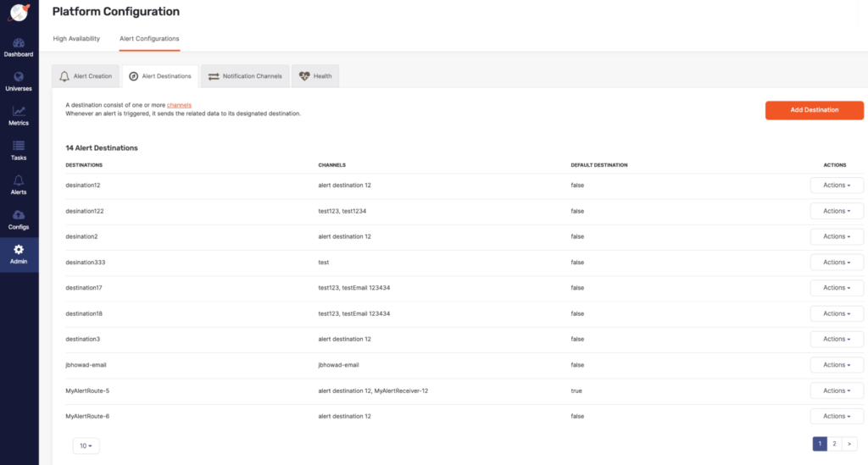Screen dimensions: 868x465
Task: Follow the channels hyperlink
Action: point(179,105)
